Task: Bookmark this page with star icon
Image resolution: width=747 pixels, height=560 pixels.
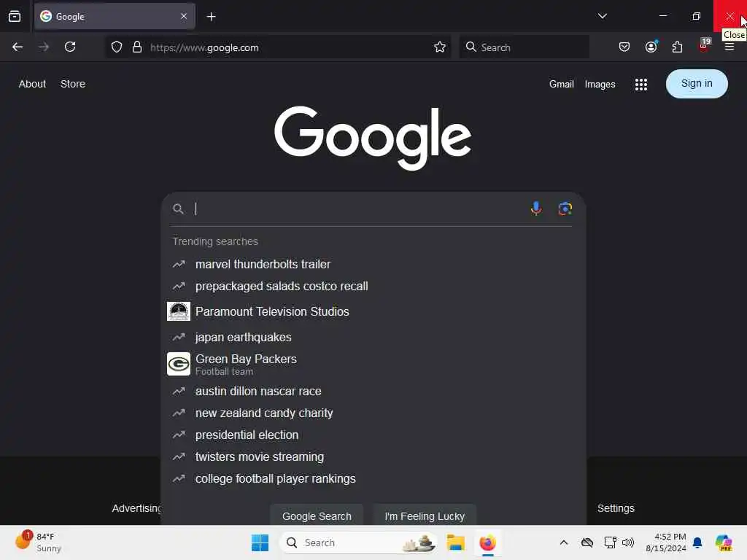Action: click(x=440, y=47)
